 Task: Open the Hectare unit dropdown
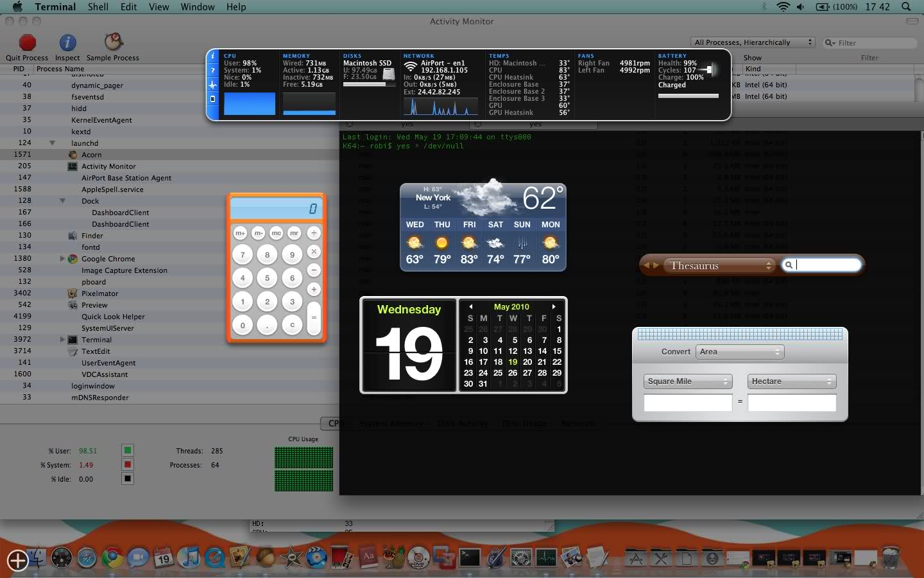[792, 381]
